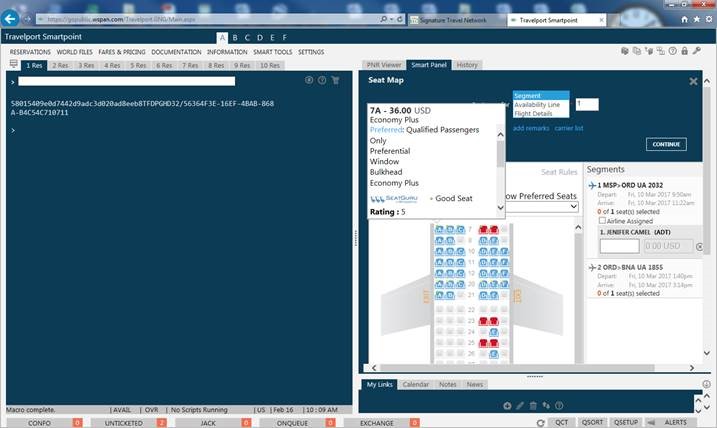Open the Seat Rules link
This screenshot has height=428, width=717.
pyautogui.click(x=559, y=172)
